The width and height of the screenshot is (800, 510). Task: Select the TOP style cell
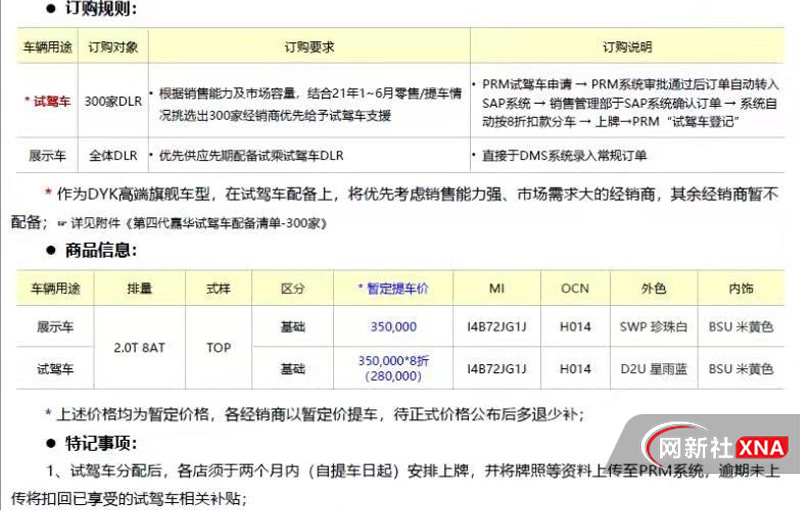[218, 348]
